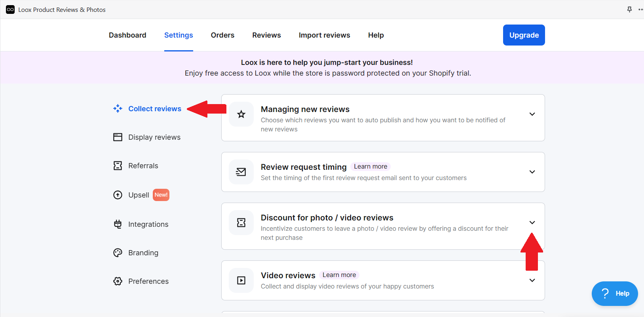Click the question mark icon in Help bubble
The width and height of the screenshot is (644, 317).
click(605, 293)
